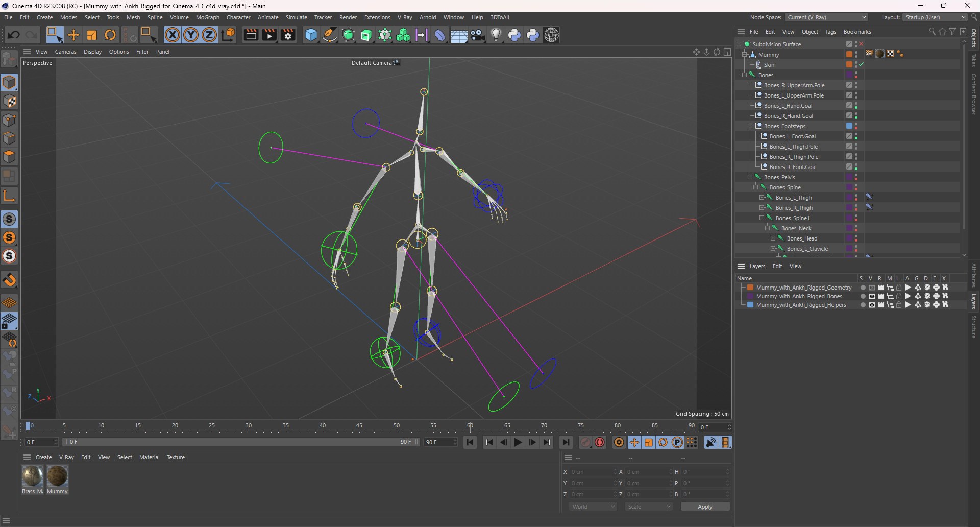Toggle visibility of Mummy_with_Ankh_Rigged_Bones layer
Image resolution: width=980 pixels, height=527 pixels.
click(872, 296)
